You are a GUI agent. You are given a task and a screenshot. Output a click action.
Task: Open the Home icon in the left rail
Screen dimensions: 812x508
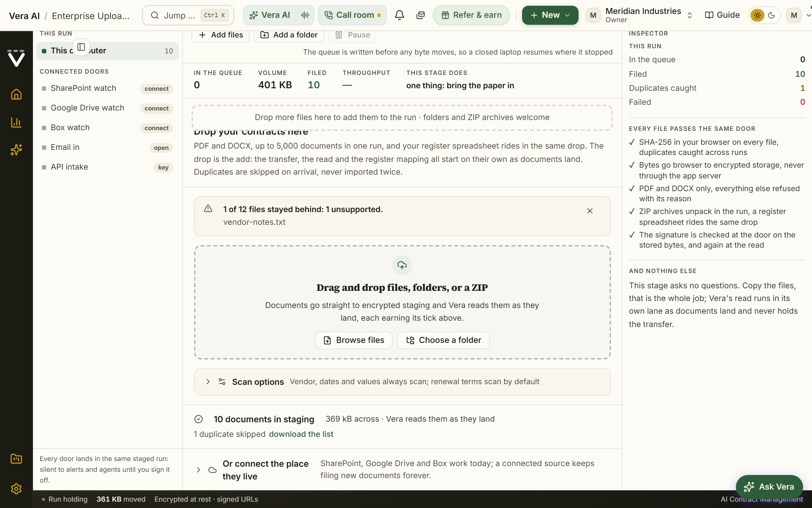[16, 94]
